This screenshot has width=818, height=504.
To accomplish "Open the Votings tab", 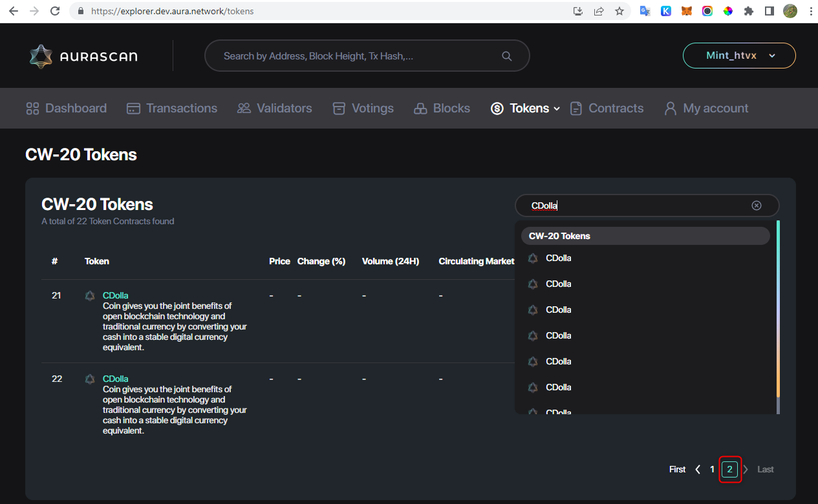I will pyautogui.click(x=363, y=109).
